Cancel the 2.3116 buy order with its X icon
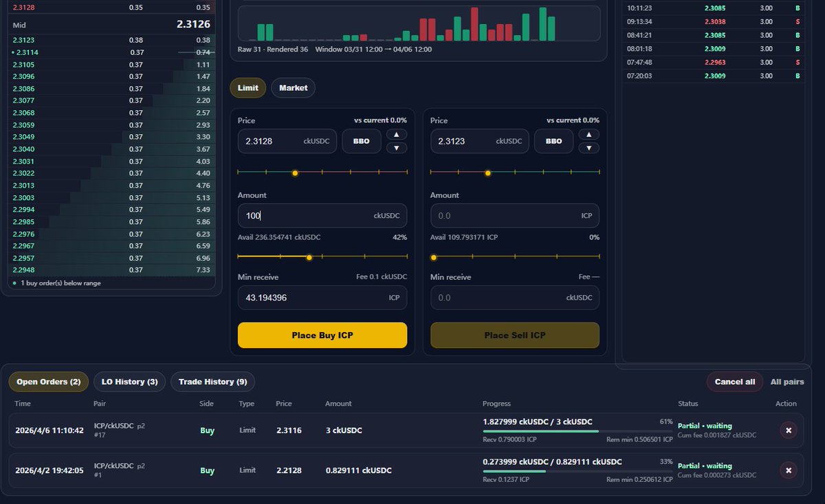 tap(788, 430)
